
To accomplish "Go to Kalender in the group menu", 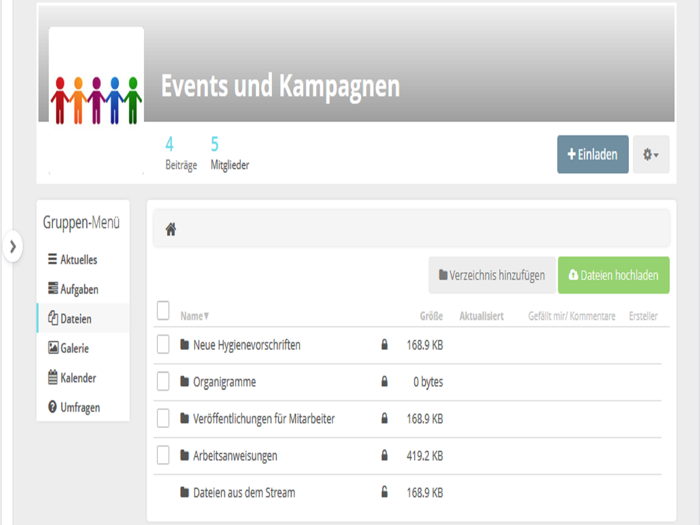I will pyautogui.click(x=78, y=378).
